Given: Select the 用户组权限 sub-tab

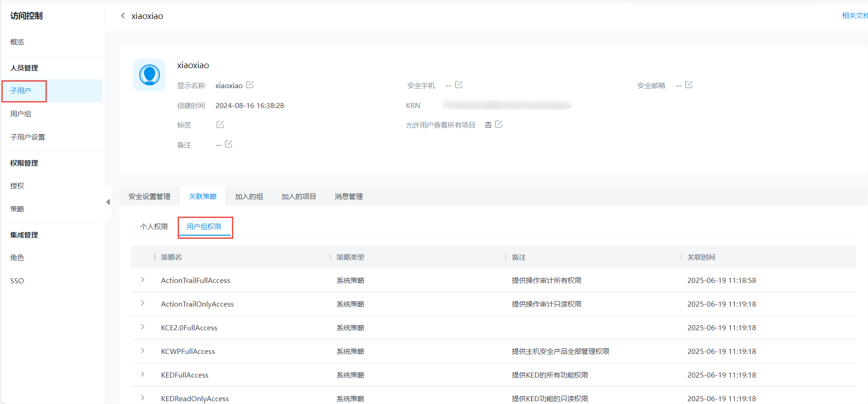Looking at the screenshot, I should click(204, 227).
